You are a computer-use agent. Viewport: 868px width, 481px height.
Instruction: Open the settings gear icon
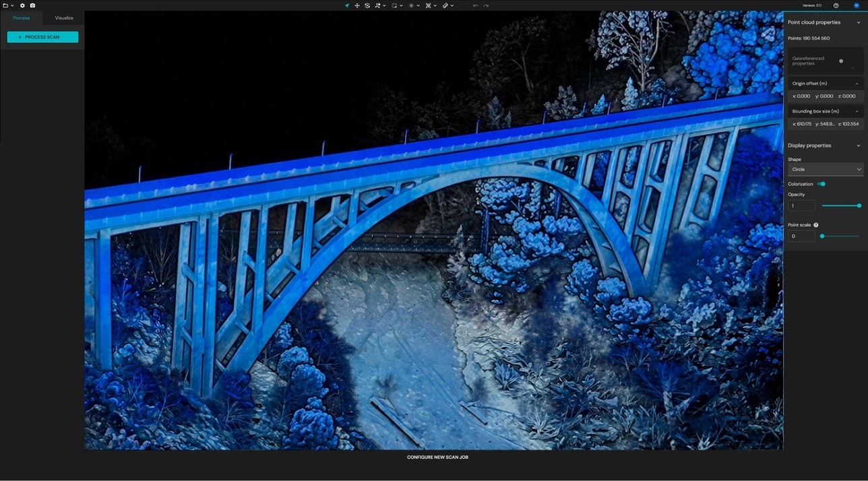coord(22,5)
